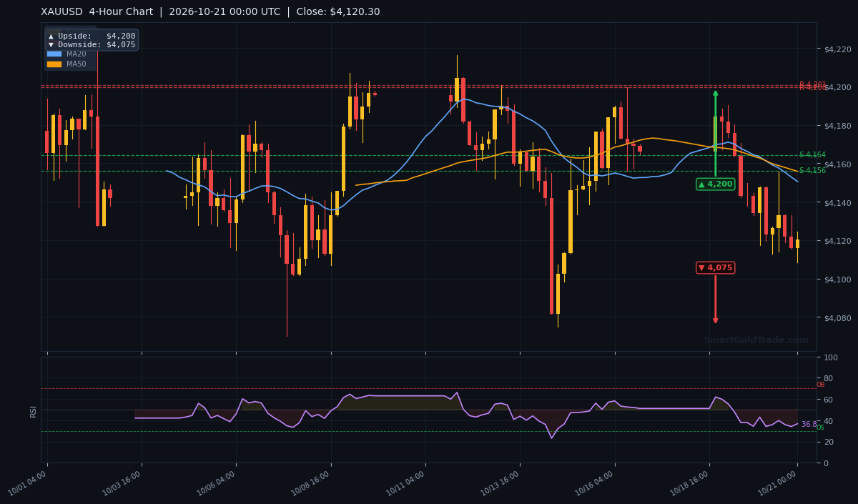This screenshot has width=858, height=504.
Task: Click the OB overbought label on RSI
Action: pos(820,385)
